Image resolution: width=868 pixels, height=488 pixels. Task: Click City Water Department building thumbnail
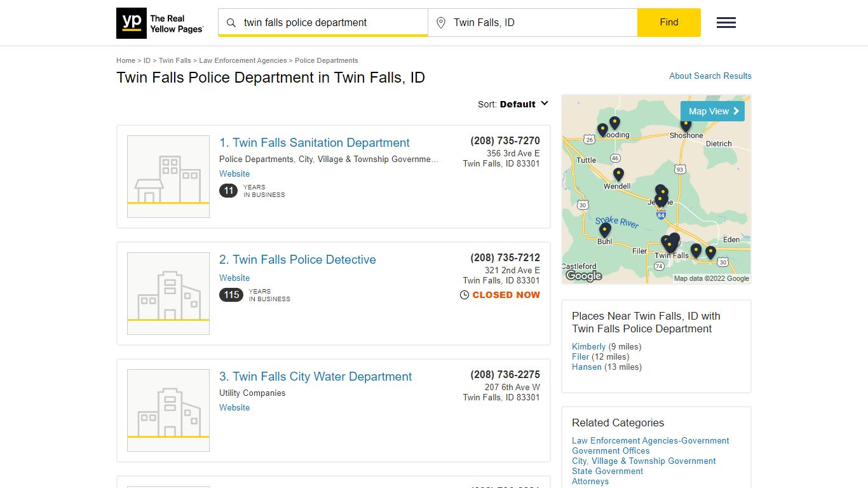point(168,410)
